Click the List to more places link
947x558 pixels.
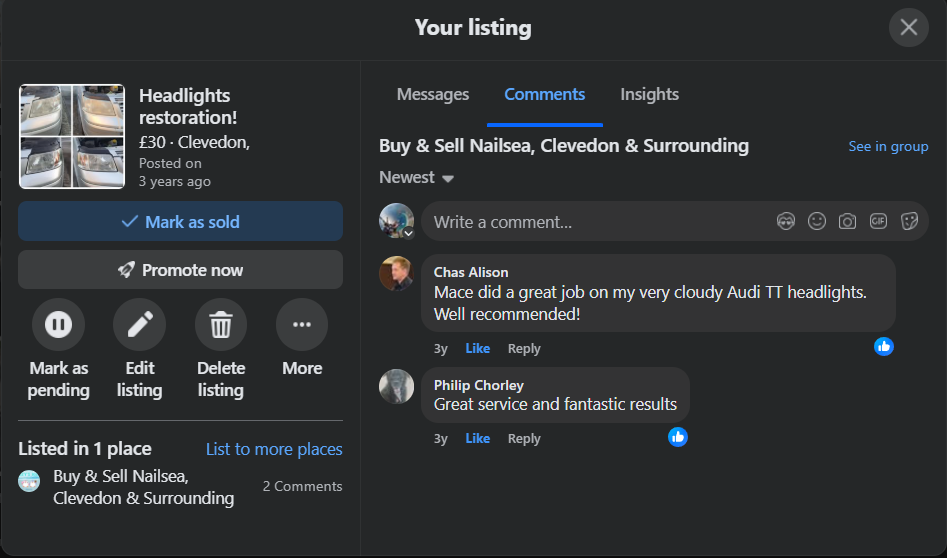[274, 450]
